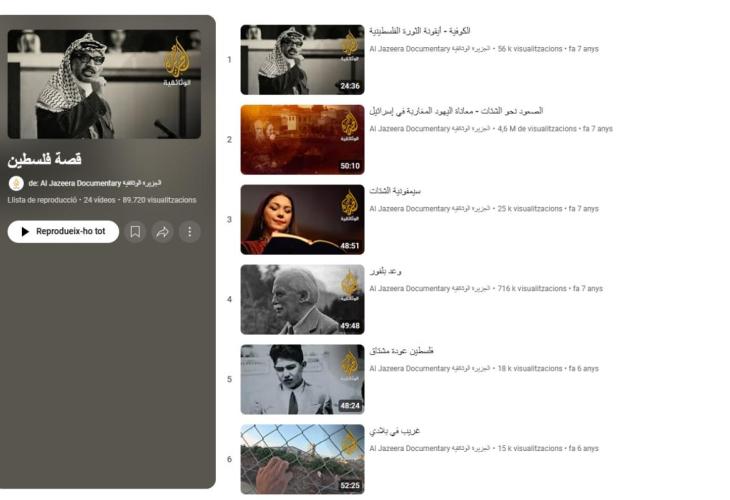The image size is (730, 500).
Task: Click the Arabic title of video 1
Action: point(419,31)
